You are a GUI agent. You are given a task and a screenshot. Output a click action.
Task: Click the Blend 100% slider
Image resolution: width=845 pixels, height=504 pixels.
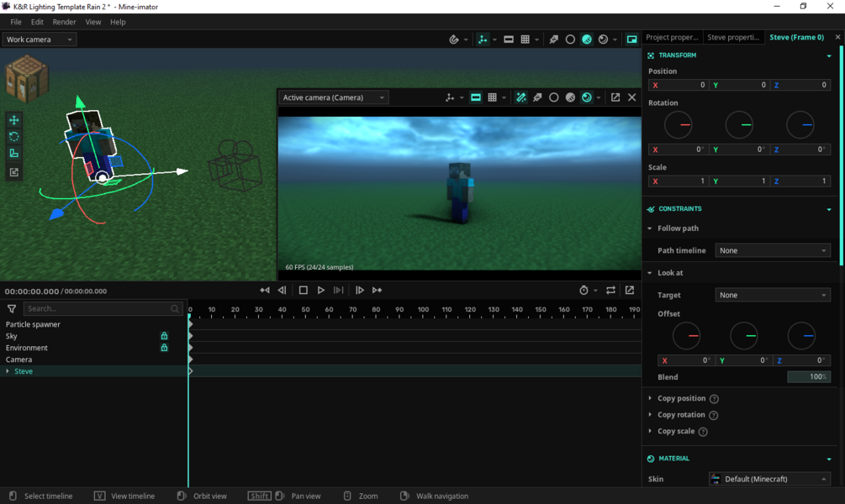[x=808, y=377]
